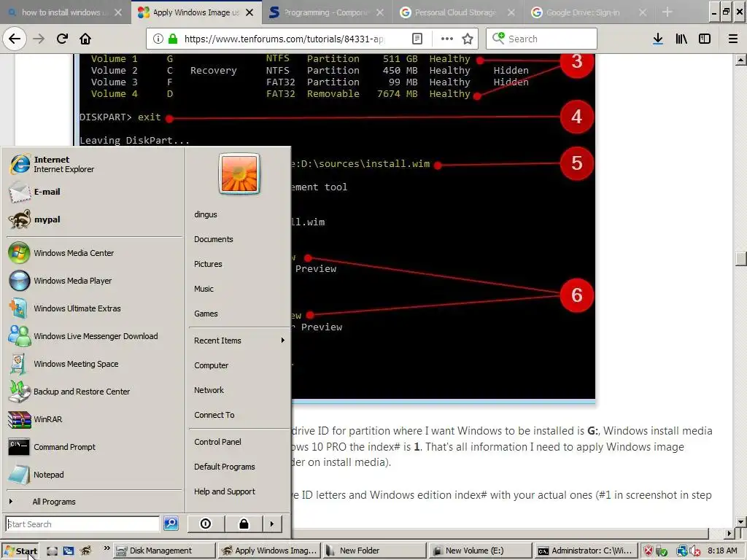Click the Start search magnifier button

[171, 524]
